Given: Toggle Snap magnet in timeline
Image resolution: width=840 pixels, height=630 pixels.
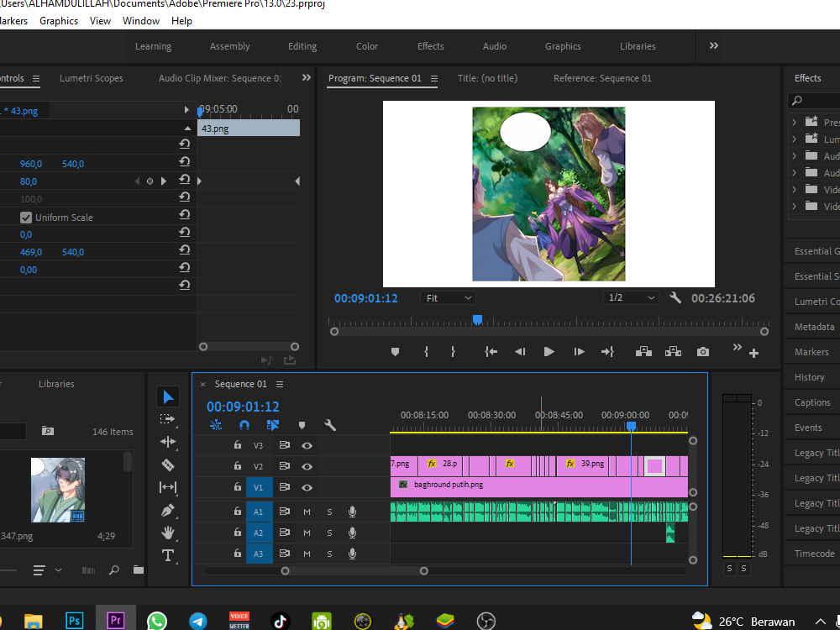Looking at the screenshot, I should coord(244,425).
